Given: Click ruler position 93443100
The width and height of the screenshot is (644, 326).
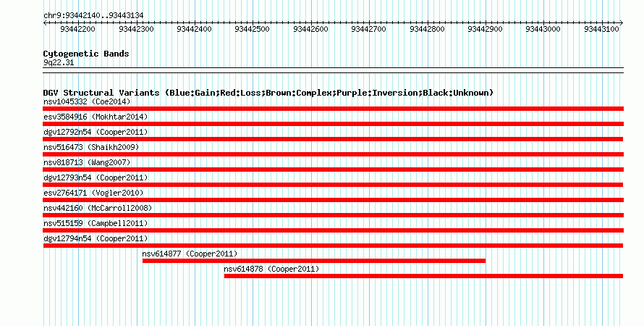Looking at the screenshot, I should pos(602,29).
